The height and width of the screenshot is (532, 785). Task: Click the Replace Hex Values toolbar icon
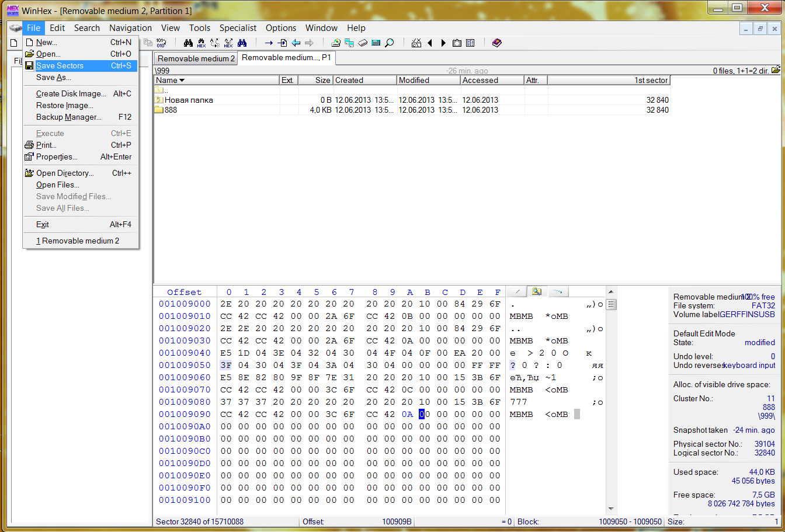[x=228, y=43]
